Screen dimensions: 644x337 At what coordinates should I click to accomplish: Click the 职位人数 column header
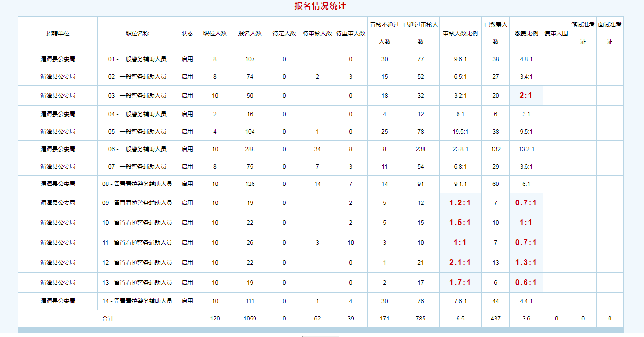click(215, 34)
